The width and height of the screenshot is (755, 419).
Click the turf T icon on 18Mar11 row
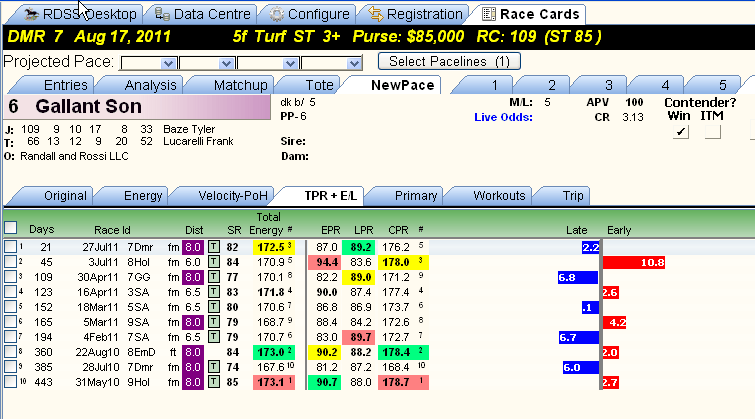(x=214, y=307)
